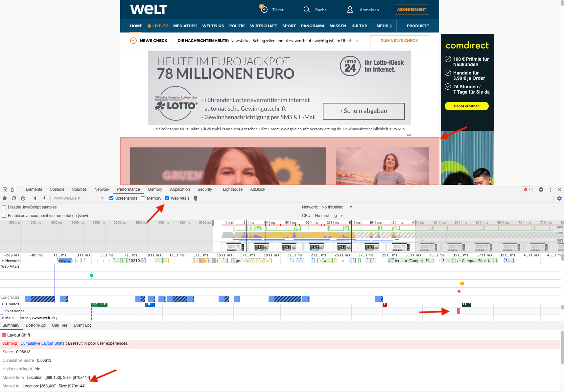Viewport: 564px width, 392px height.
Task: Open the Cumulative Layout Shifts link
Action: point(42,343)
